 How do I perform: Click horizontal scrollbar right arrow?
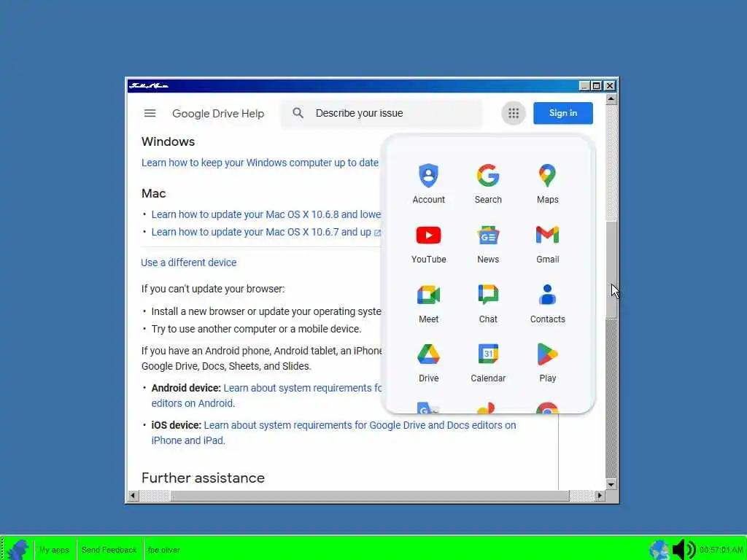(600, 496)
